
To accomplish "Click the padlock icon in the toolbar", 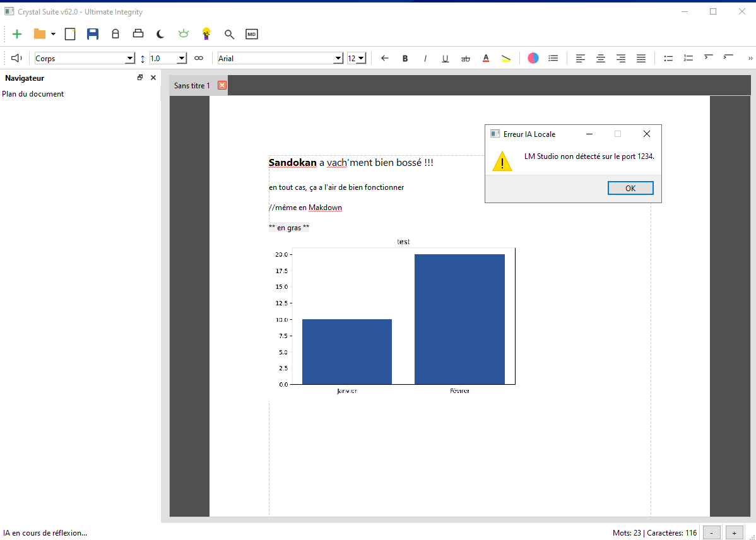I will pyautogui.click(x=115, y=34).
